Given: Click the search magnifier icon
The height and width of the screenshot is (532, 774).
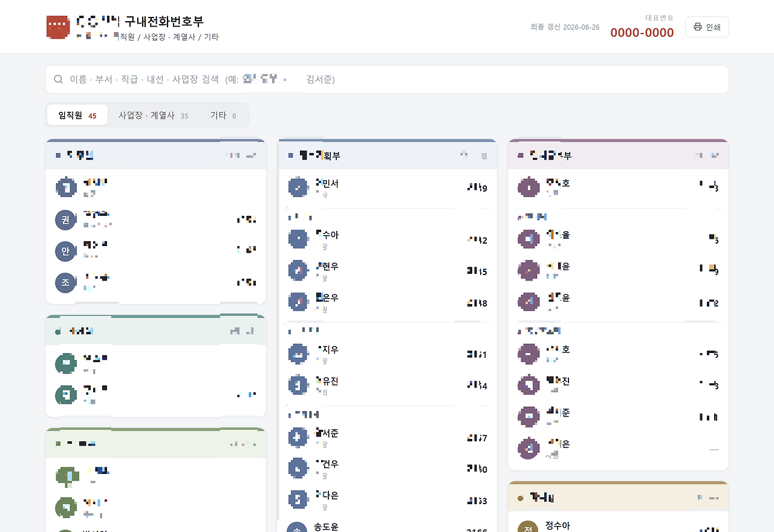Looking at the screenshot, I should (x=59, y=79).
